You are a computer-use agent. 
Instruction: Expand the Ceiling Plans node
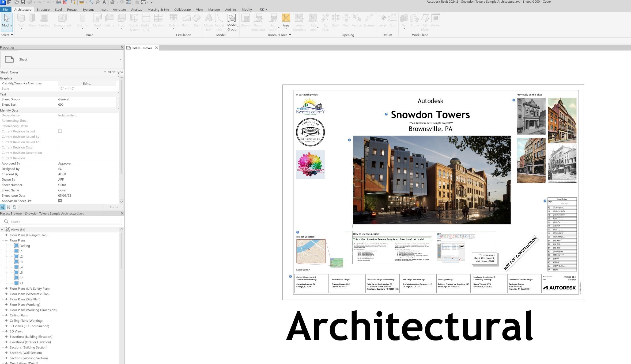pyautogui.click(x=6, y=315)
